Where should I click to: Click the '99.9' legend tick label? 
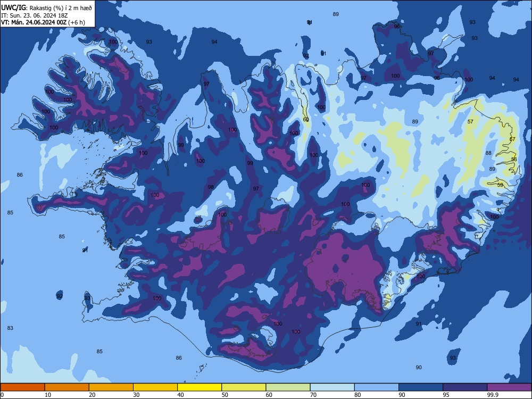pyautogui.click(x=493, y=395)
